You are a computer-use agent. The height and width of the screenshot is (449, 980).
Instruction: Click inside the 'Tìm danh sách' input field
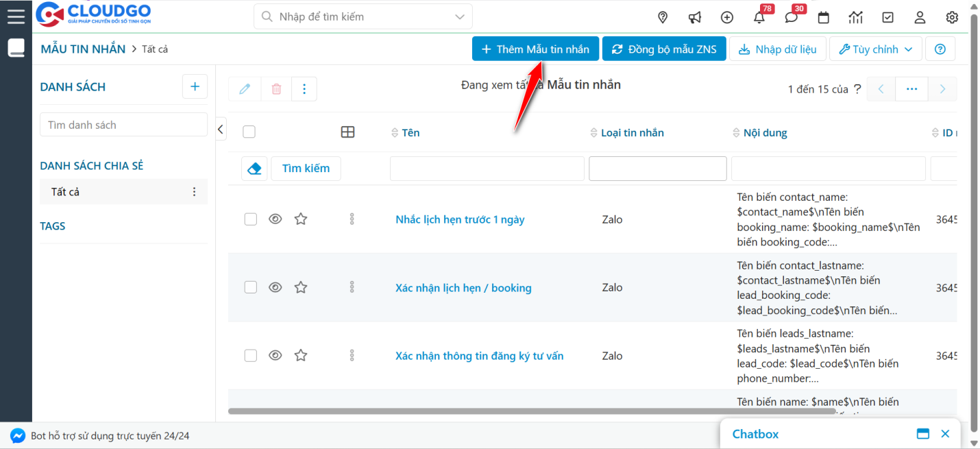click(123, 124)
